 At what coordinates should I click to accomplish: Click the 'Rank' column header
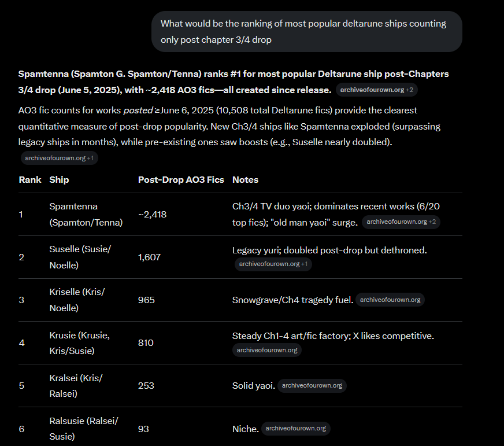(30, 179)
